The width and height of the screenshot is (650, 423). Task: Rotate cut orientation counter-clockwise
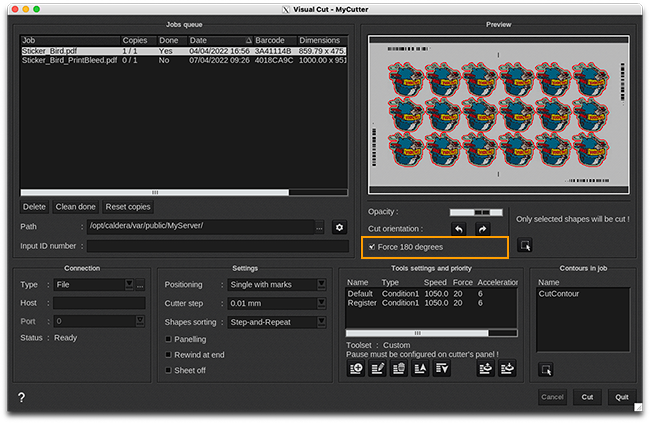pos(458,229)
